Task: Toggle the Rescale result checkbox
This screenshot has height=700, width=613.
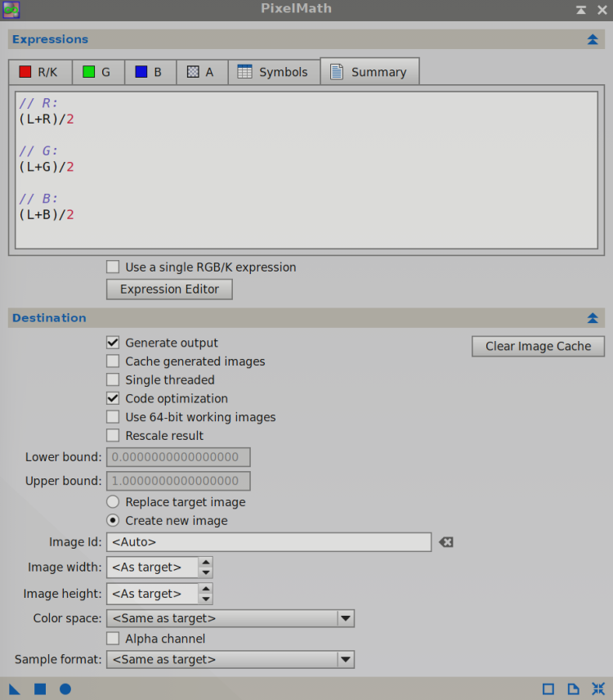Action: coord(113,436)
